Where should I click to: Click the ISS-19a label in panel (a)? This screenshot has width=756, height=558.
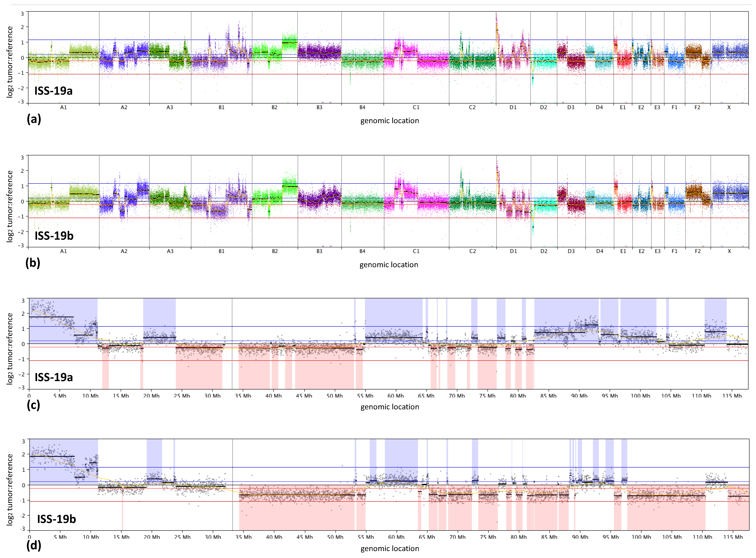coord(53,91)
